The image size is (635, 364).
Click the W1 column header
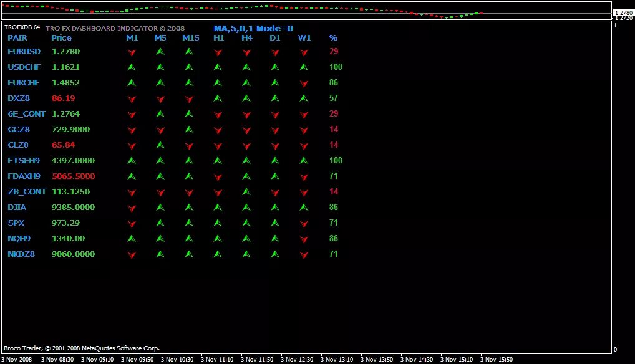[304, 37]
